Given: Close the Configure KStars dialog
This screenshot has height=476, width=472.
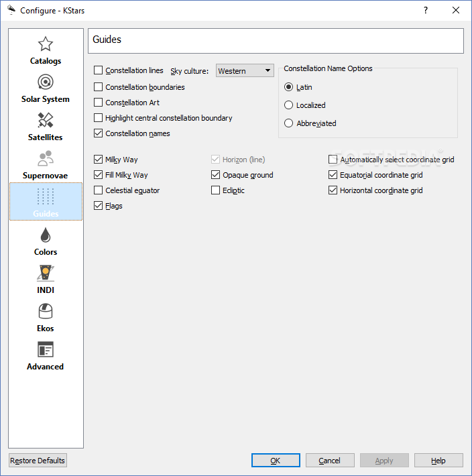Looking at the screenshot, I should pyautogui.click(x=456, y=10).
